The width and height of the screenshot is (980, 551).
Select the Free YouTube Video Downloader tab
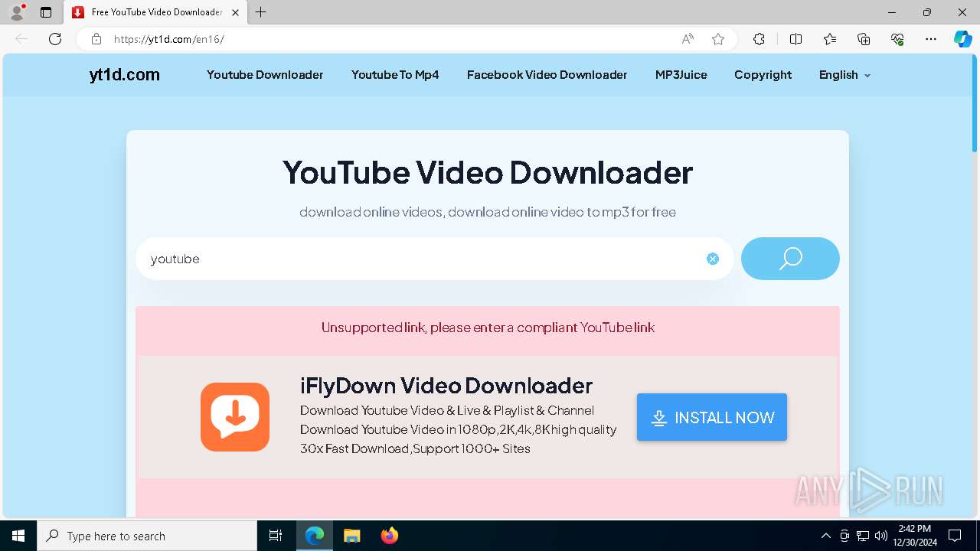click(x=155, y=12)
